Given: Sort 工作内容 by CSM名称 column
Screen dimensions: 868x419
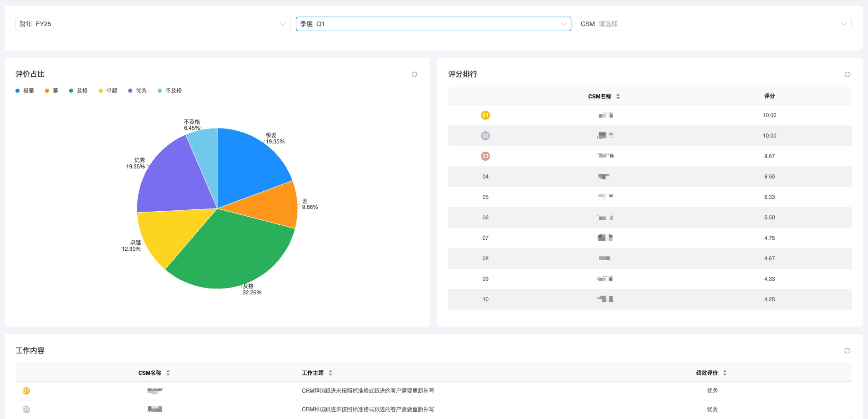Looking at the screenshot, I should pos(168,373).
